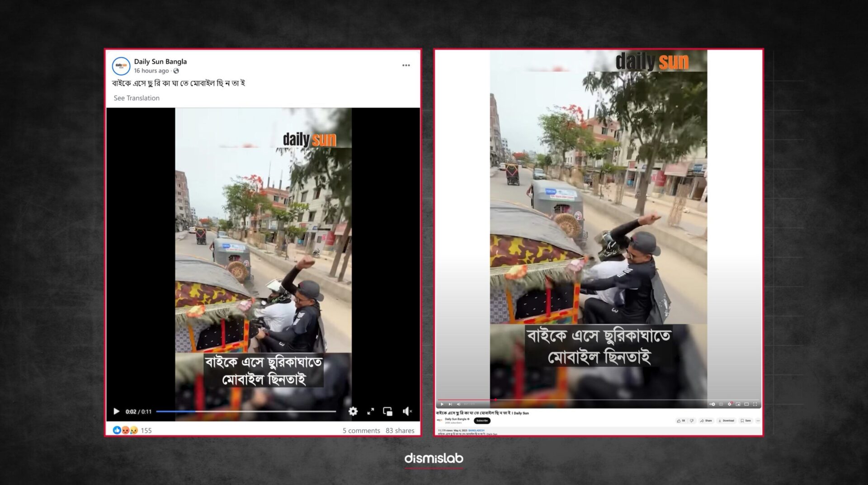Like the YouTube video

click(681, 421)
